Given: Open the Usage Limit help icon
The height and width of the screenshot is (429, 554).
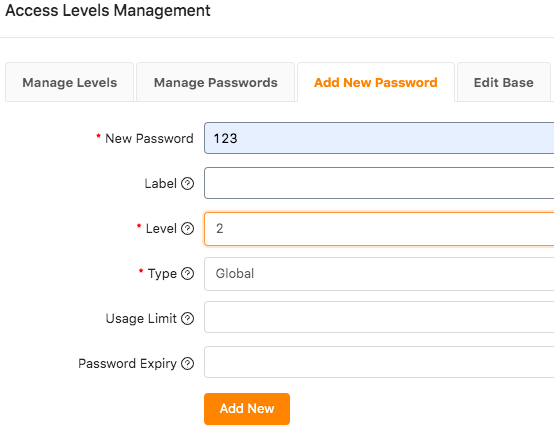Looking at the screenshot, I should (187, 318).
